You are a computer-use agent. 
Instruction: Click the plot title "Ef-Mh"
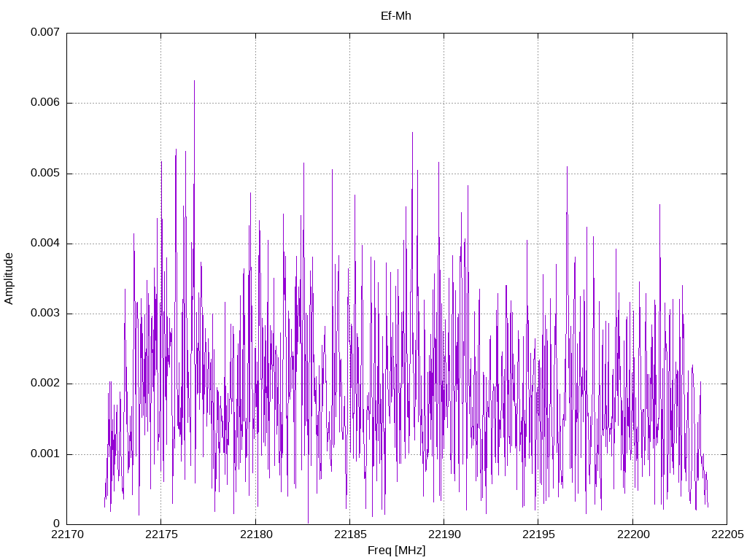396,16
